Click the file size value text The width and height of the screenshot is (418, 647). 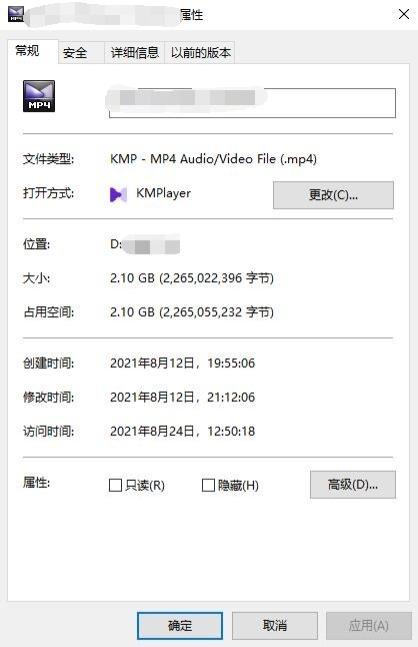(x=192, y=278)
